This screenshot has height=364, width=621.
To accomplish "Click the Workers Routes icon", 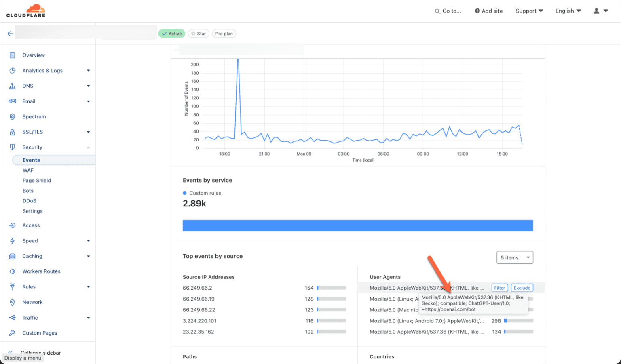I will click(13, 271).
